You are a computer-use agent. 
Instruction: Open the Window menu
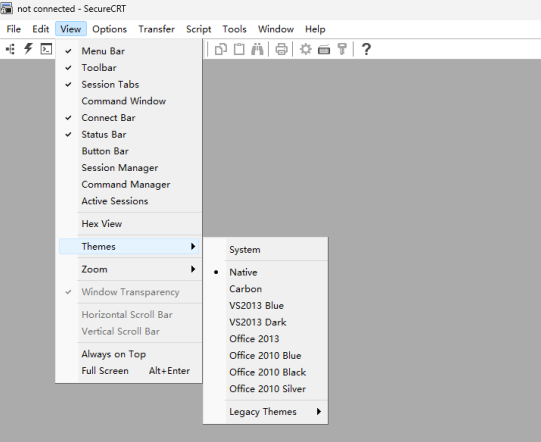276,29
